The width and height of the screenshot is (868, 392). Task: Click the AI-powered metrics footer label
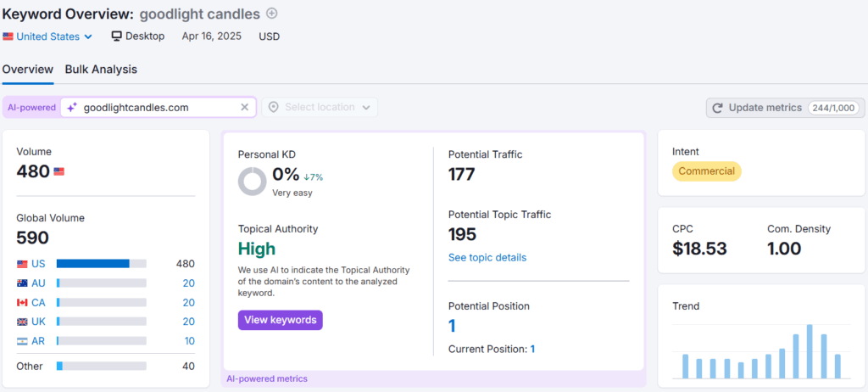pos(267,379)
